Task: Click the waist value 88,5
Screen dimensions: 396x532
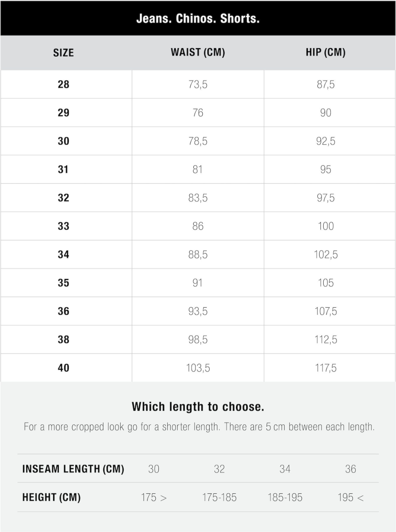Action: [198, 255]
